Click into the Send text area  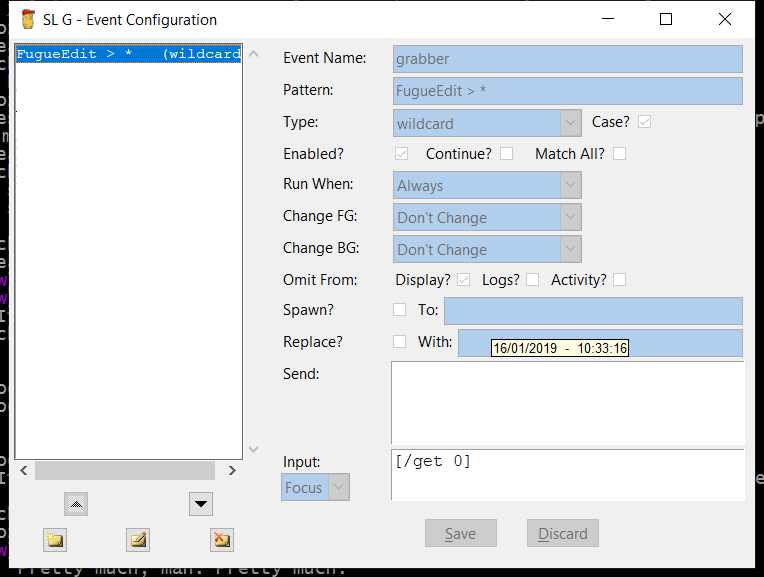pyautogui.click(x=567, y=402)
